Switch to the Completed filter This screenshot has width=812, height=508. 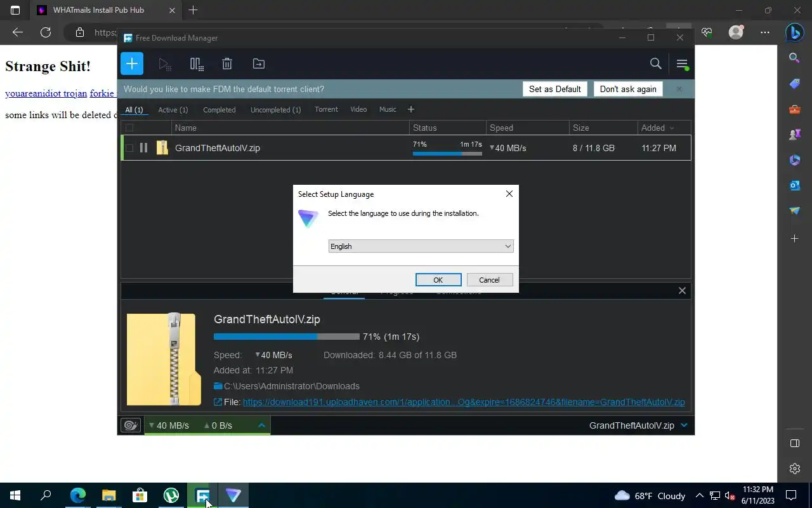[219, 110]
